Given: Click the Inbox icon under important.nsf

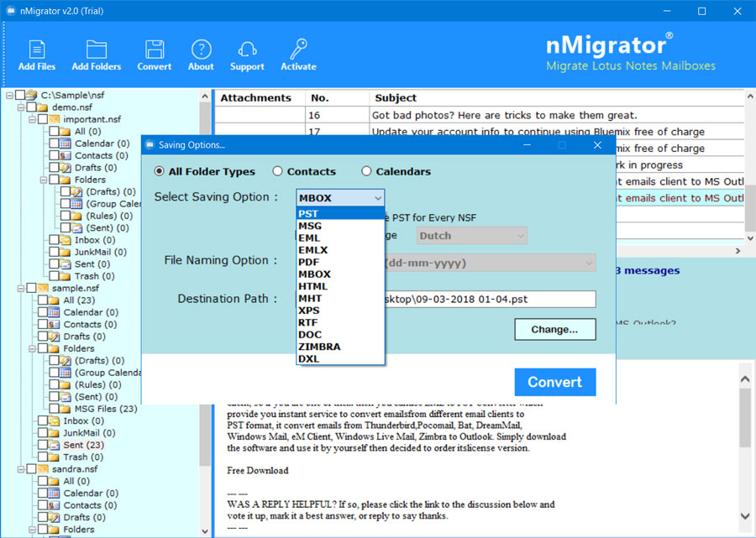Looking at the screenshot, I should tap(65, 240).
